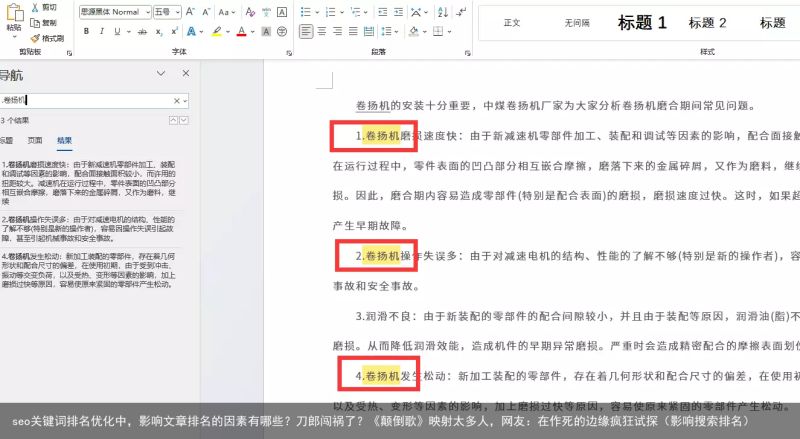Clear the navigation search with X
The width and height of the screenshot is (800, 439).
point(177,101)
